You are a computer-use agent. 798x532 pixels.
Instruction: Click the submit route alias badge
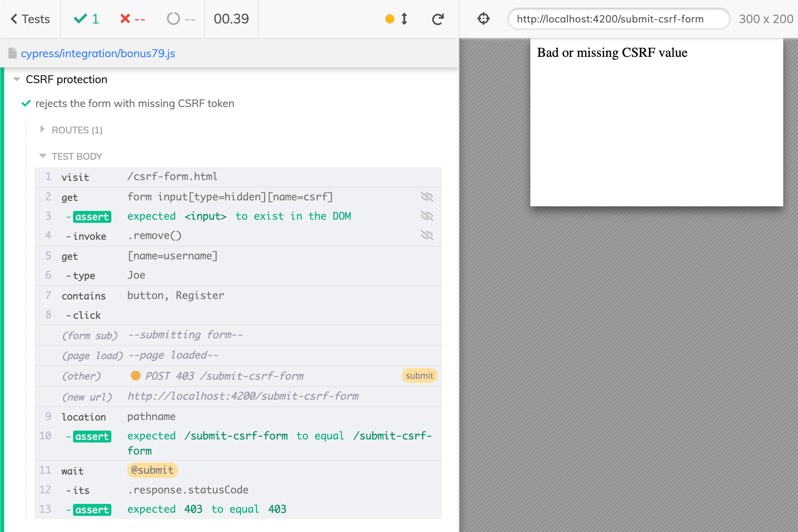(x=419, y=375)
